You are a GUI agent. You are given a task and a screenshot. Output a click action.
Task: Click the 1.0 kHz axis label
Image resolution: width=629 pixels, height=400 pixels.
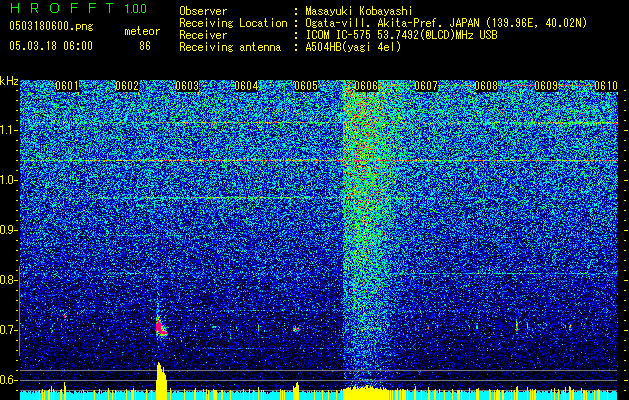click(x=9, y=180)
